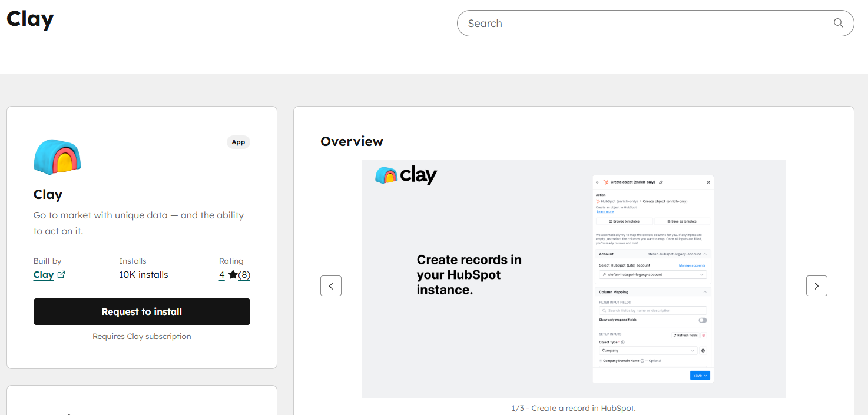The width and height of the screenshot is (868, 415).
Task: Click the Go to market tagline text
Action: click(138, 223)
